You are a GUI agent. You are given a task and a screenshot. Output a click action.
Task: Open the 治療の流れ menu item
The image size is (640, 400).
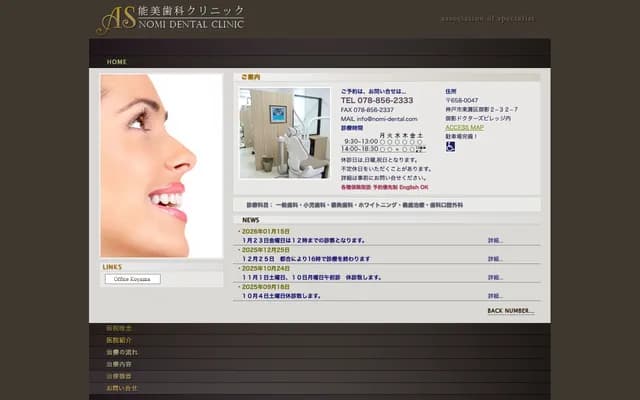[x=122, y=352]
